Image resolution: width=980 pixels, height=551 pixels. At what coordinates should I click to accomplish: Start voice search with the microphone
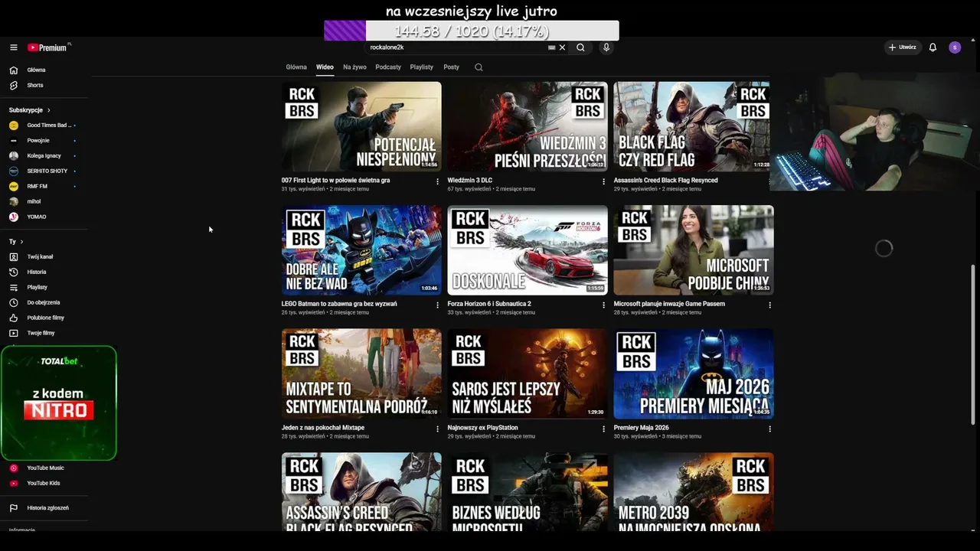point(606,47)
